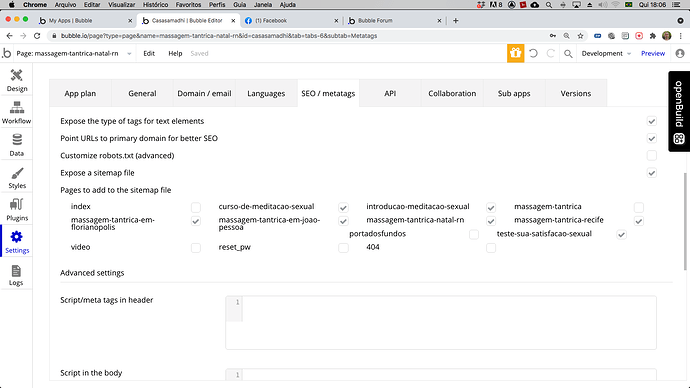Uncheck teste-sua-satisfacao-sexual sitemap checkbox
The image size is (690, 388).
click(621, 234)
